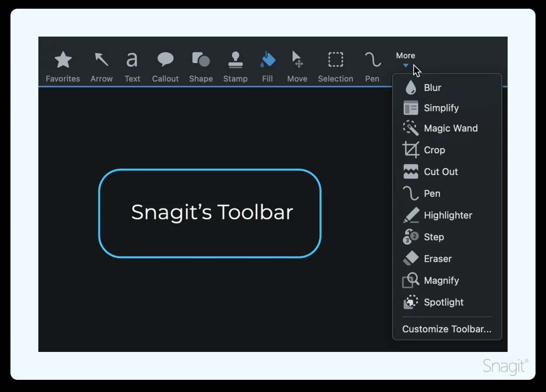The width and height of the screenshot is (546, 392).
Task: Choose the Crop menu entry
Action: (447, 150)
